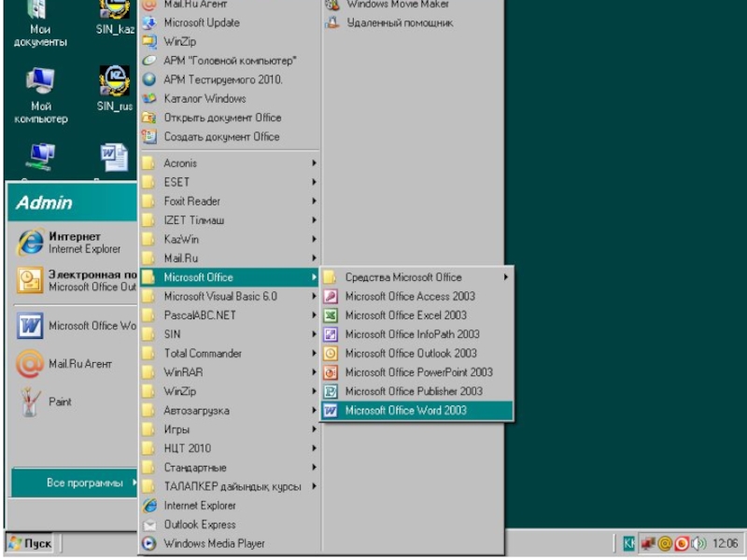Screen dimensions: 747x560
Task: Open Microsoft Office Publisher 2003 entry
Action: pyautogui.click(x=416, y=391)
